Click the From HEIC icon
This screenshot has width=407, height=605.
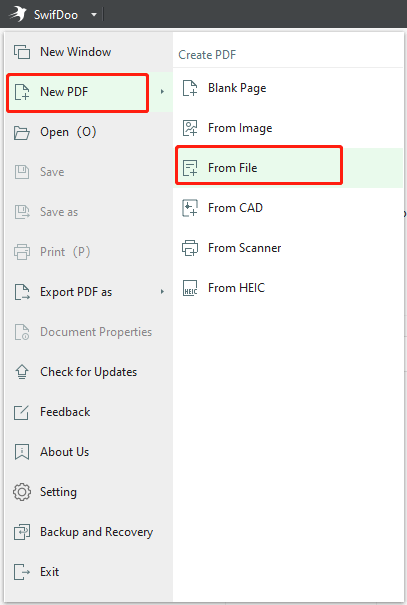click(x=190, y=288)
